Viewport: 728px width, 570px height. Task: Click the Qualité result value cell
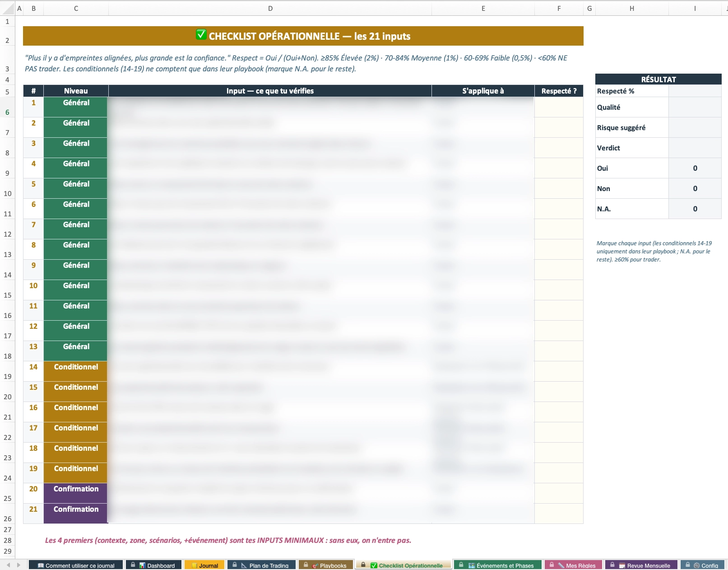(695, 107)
